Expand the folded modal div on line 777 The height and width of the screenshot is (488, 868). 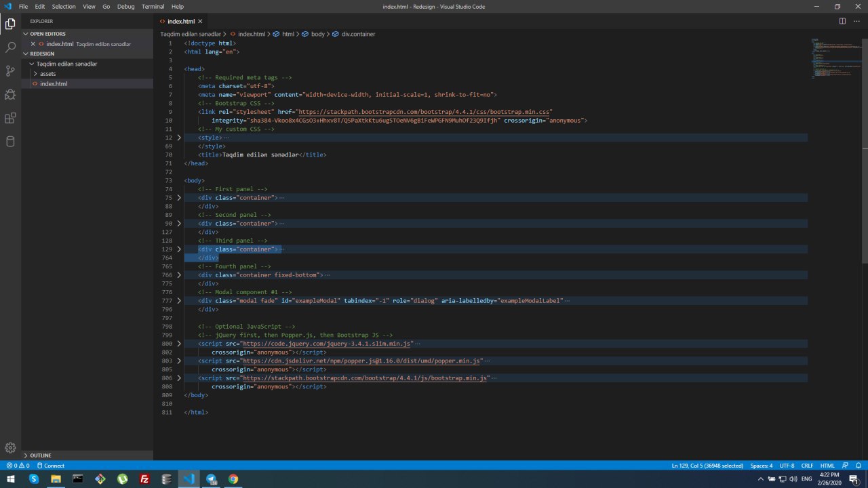[x=179, y=300]
